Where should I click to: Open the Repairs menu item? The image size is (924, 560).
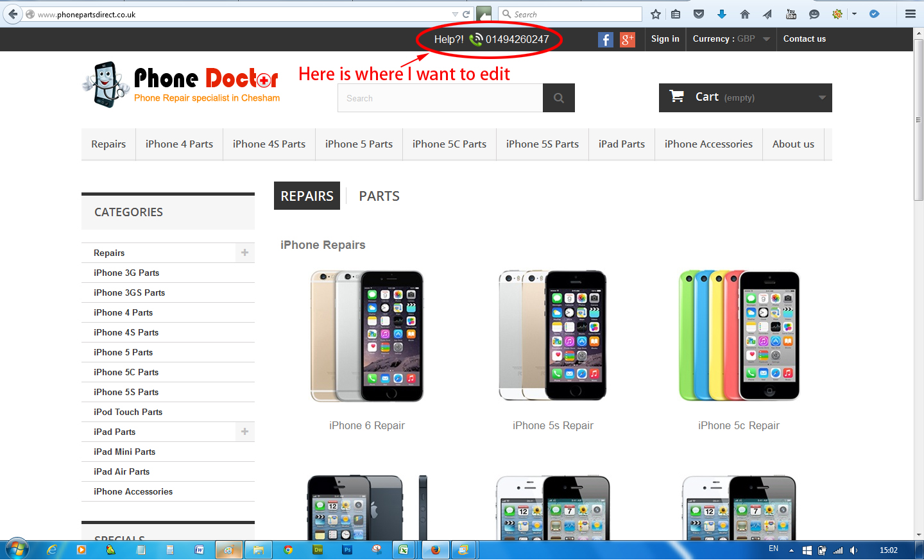(108, 144)
